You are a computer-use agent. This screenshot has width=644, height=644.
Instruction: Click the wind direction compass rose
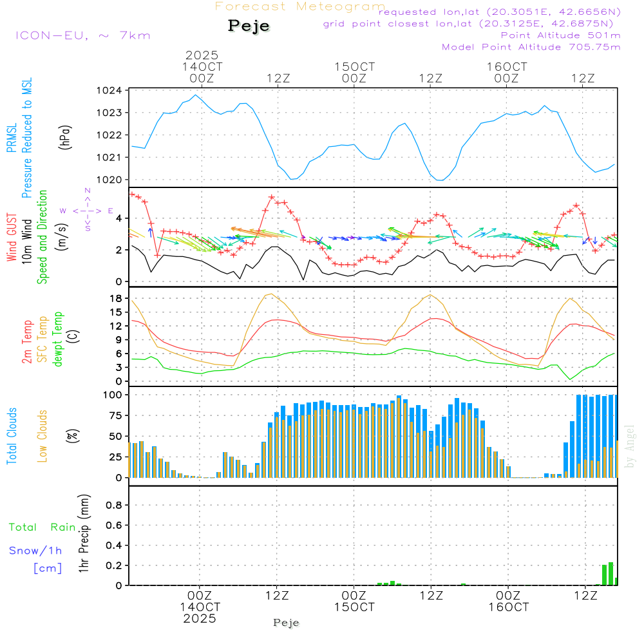[x=87, y=211]
